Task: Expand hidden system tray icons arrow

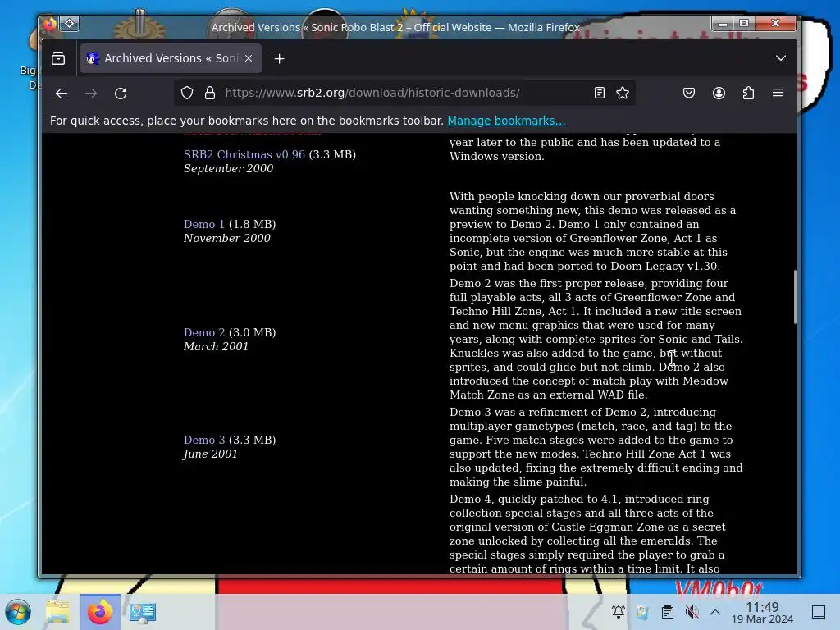Action: (x=715, y=612)
